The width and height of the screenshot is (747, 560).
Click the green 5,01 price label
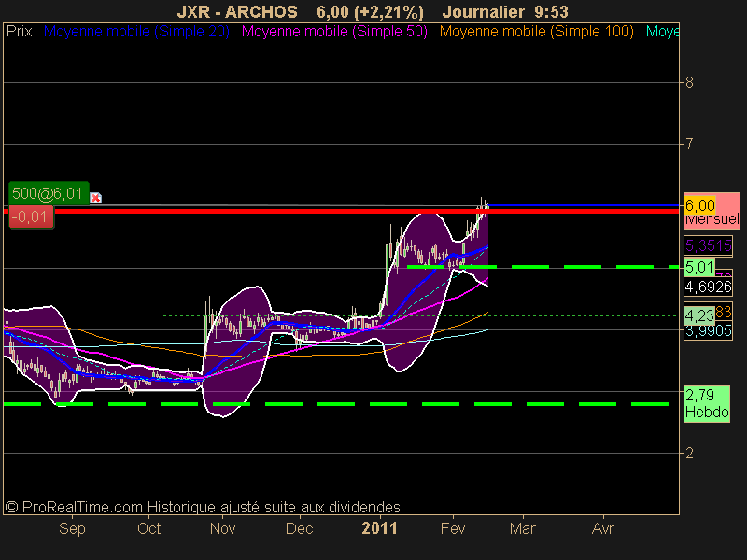(699, 267)
